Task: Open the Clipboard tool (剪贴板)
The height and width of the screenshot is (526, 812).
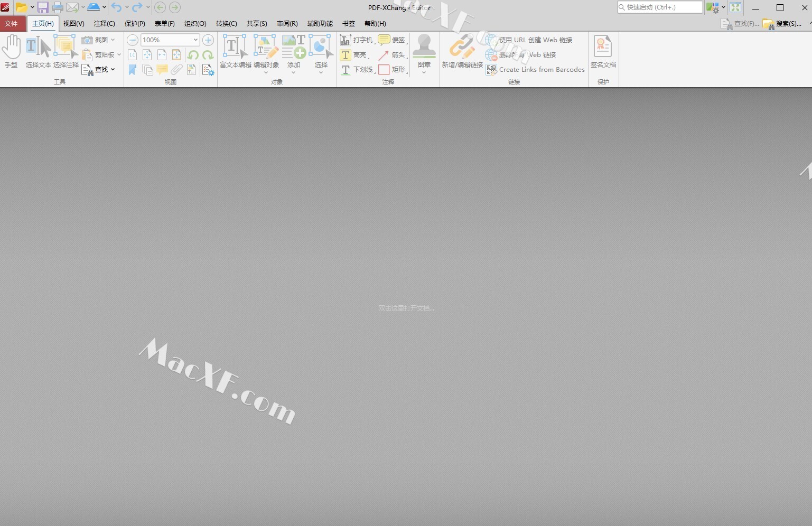Action: (101, 54)
